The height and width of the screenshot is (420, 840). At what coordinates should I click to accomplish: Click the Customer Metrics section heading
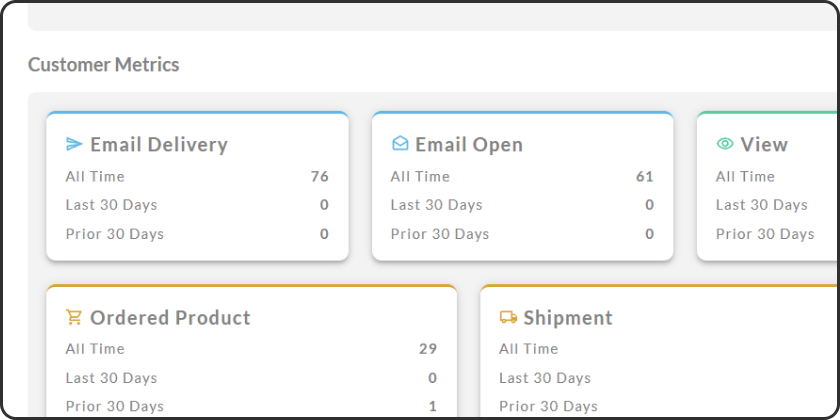coord(104,65)
